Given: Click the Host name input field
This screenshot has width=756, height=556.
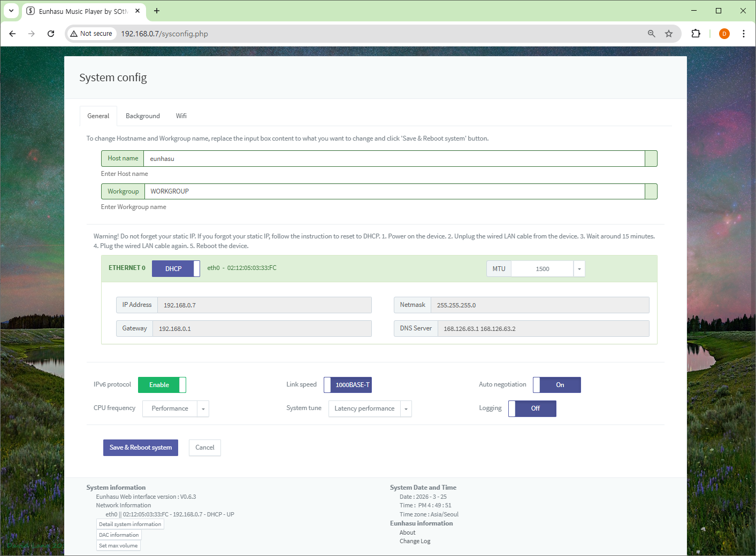Looking at the screenshot, I should 394,159.
